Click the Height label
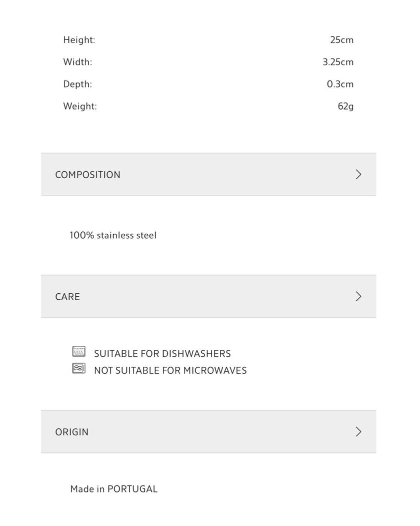420x526 pixels. pyautogui.click(x=79, y=40)
